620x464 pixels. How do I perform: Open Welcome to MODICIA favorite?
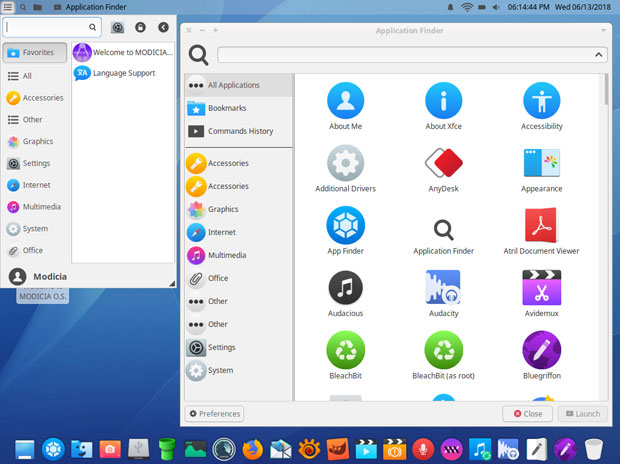tap(123, 52)
